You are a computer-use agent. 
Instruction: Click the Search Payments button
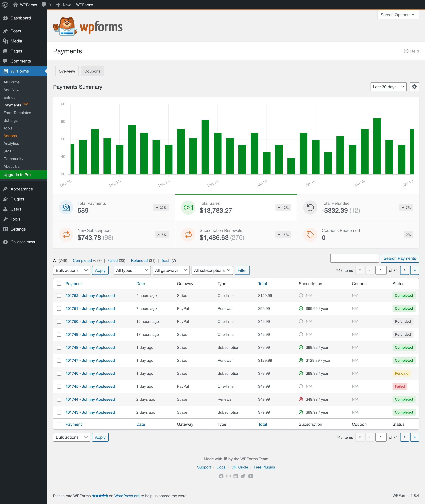[x=400, y=258]
